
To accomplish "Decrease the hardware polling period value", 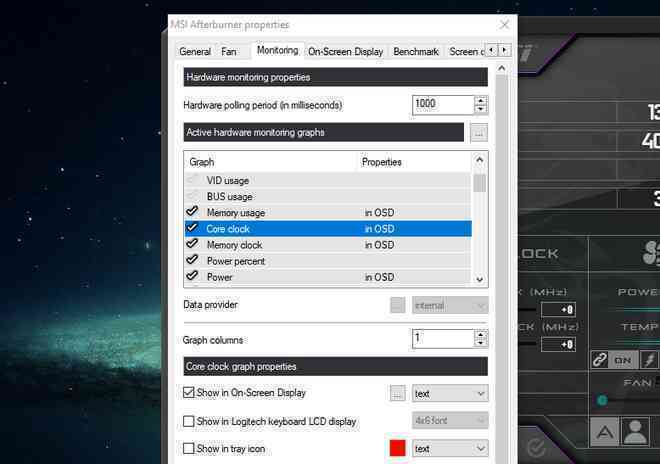I will click(x=481, y=109).
